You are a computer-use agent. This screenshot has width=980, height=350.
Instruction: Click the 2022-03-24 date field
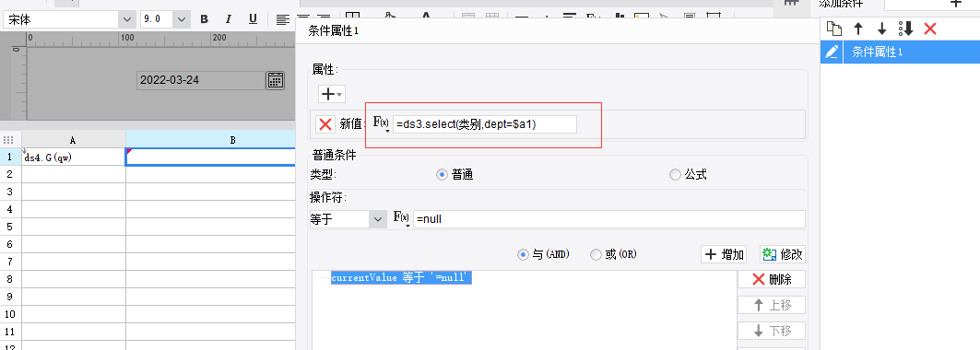coord(201,80)
